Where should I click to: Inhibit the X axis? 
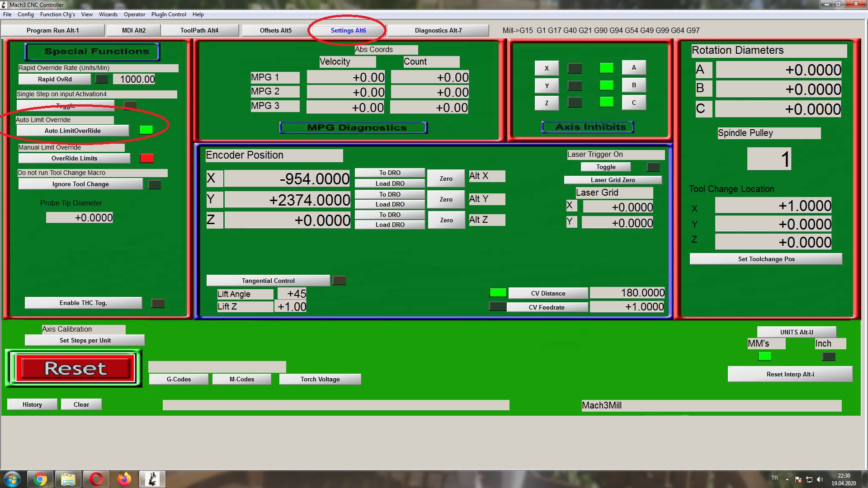(547, 68)
